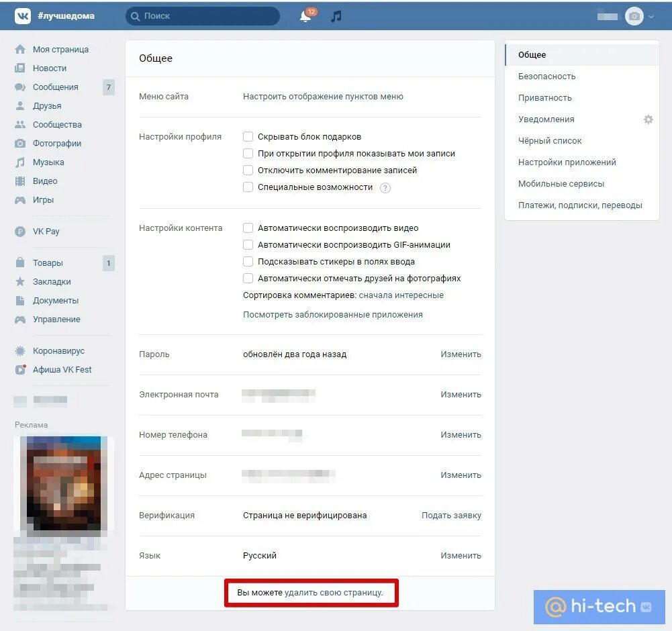
Task: Click the Товары counter badge 1
Action: pyautogui.click(x=109, y=262)
